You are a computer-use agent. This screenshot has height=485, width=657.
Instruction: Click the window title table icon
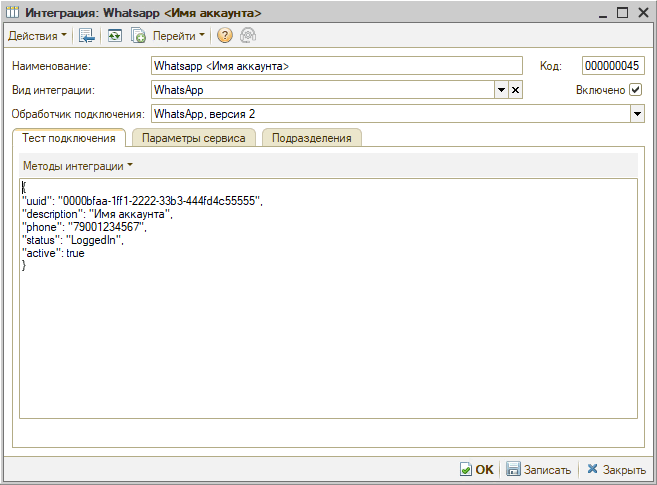pyautogui.click(x=14, y=12)
